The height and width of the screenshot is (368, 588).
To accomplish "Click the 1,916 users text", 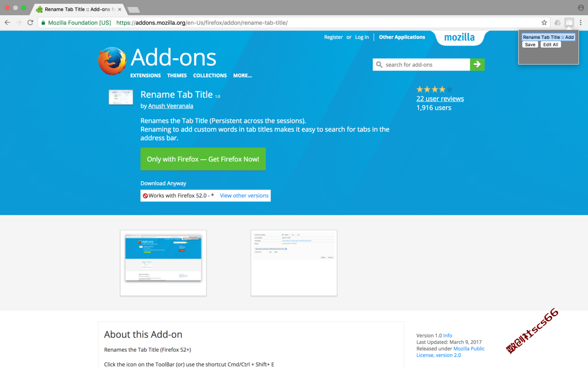I will point(434,108).
